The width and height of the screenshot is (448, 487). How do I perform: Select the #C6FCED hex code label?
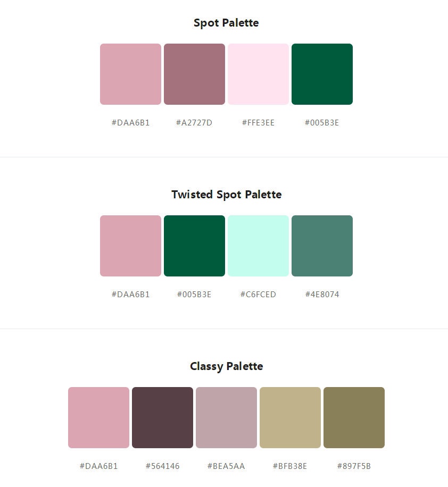(258, 294)
